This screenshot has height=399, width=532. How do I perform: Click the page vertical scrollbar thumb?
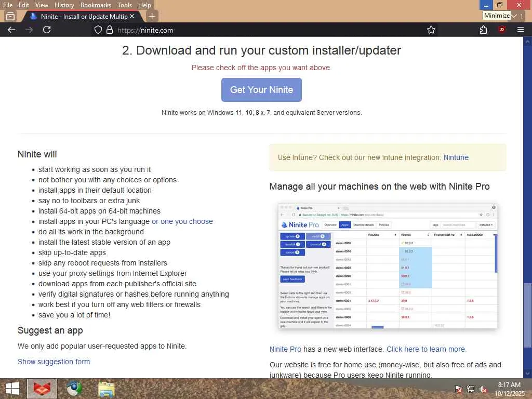(527, 315)
